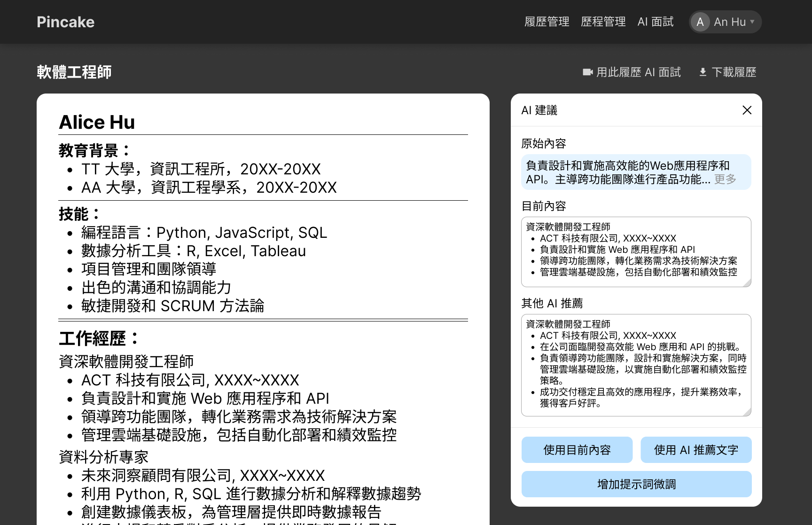Expand original content with 更多

[x=725, y=179]
